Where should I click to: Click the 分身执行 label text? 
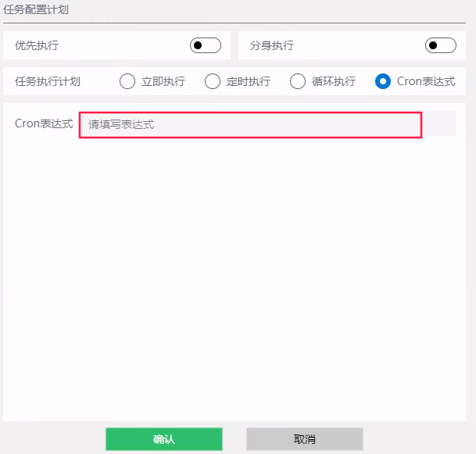(x=272, y=45)
